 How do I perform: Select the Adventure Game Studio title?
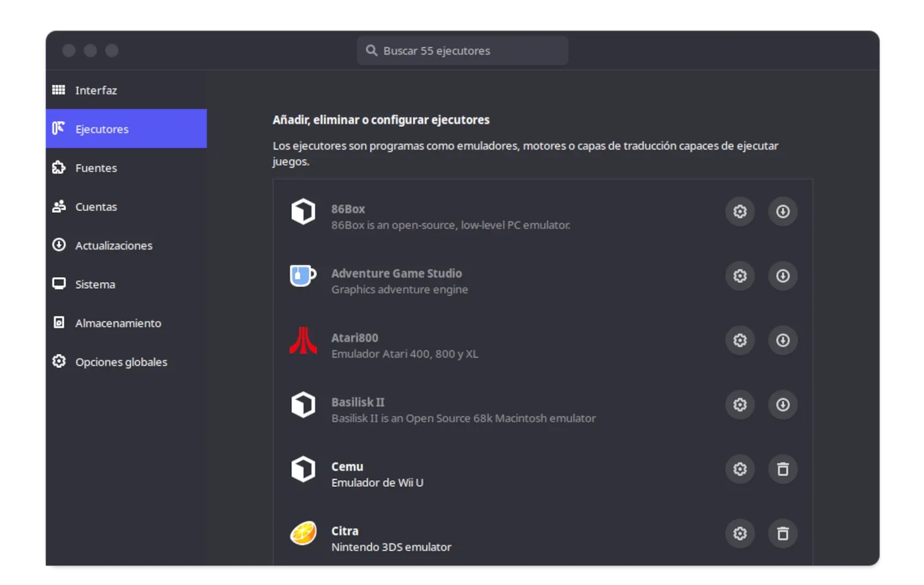(x=397, y=273)
